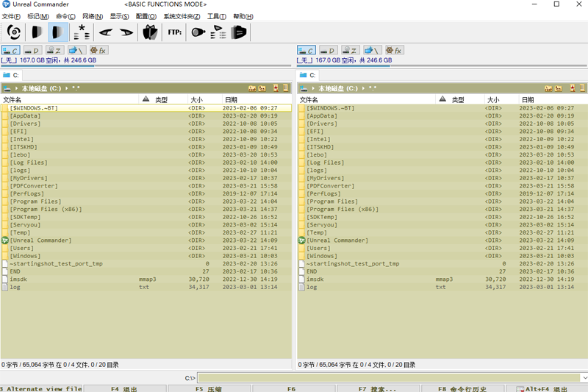
Task: Open the 命令(C) menu
Action: 65,16
